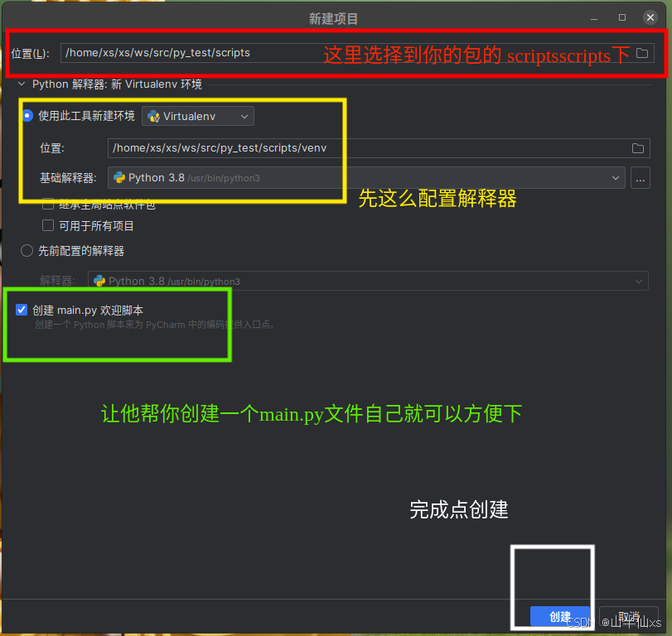
Task: Select the 先前配置的解释器 radio button
Action: click(x=27, y=251)
